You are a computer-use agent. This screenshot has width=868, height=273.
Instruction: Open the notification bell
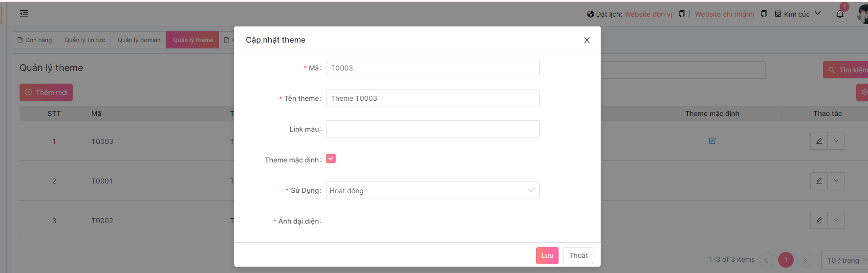click(x=840, y=14)
